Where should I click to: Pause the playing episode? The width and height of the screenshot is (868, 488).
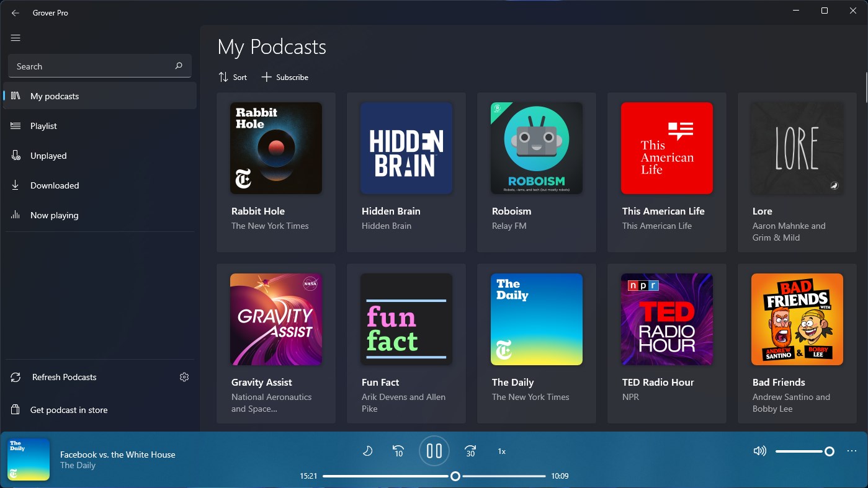[434, 451]
